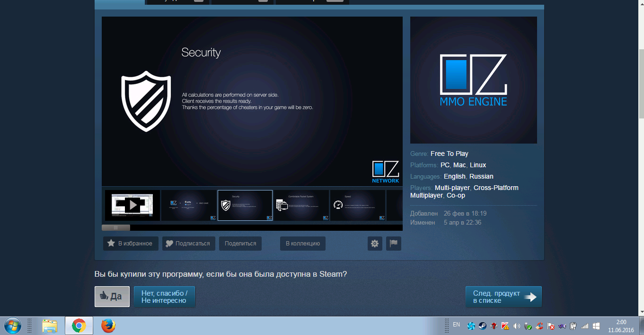
Task: Add to favorites via В избранное label
Action: (135, 244)
